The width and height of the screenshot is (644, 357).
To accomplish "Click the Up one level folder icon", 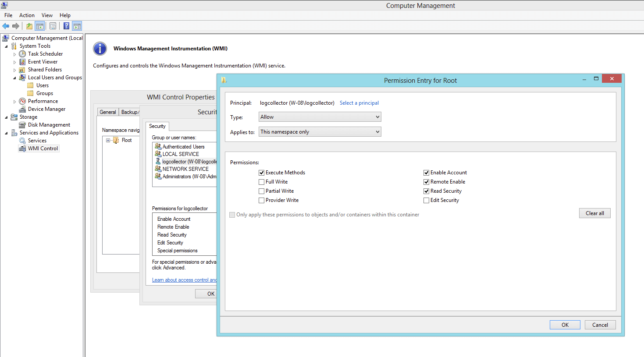I will (x=29, y=26).
